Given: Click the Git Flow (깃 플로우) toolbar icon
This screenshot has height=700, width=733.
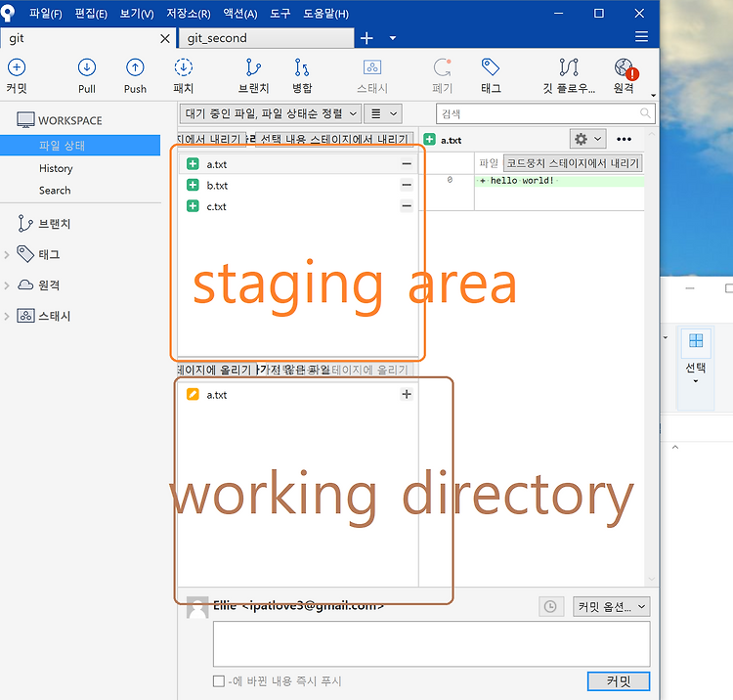Looking at the screenshot, I should click(x=569, y=67).
